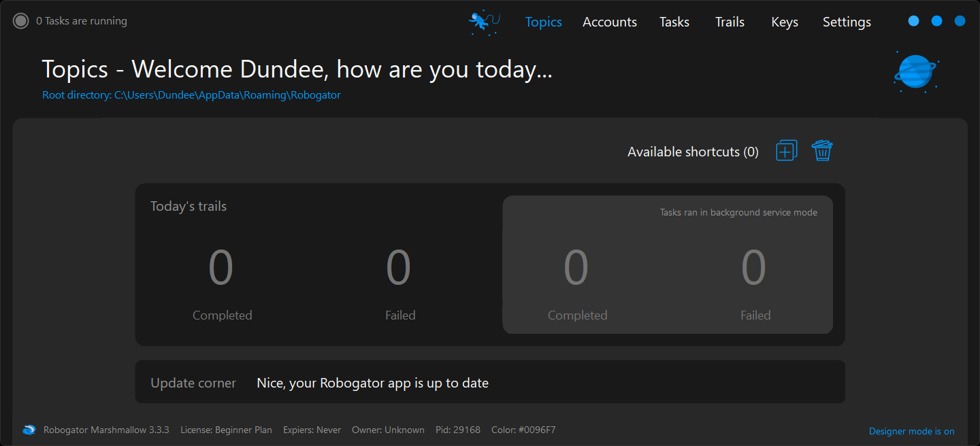Select the Keys tab
Image resolution: width=980 pixels, height=446 pixels.
pyautogui.click(x=784, y=22)
